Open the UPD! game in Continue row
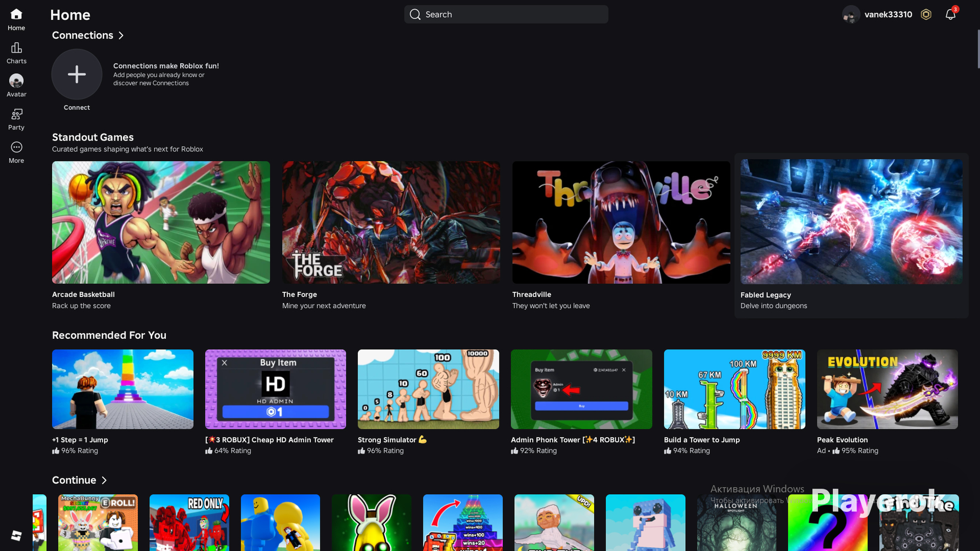The image size is (980, 551). pos(554,522)
